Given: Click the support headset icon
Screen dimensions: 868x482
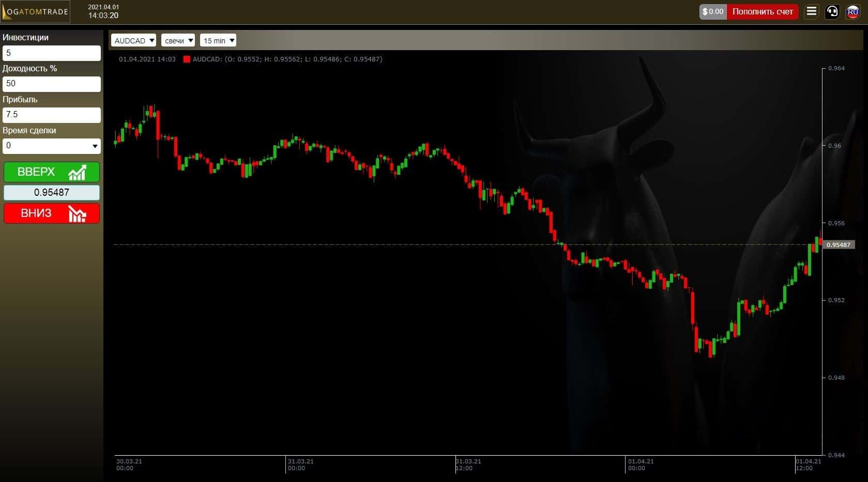Looking at the screenshot, I should (832, 11).
